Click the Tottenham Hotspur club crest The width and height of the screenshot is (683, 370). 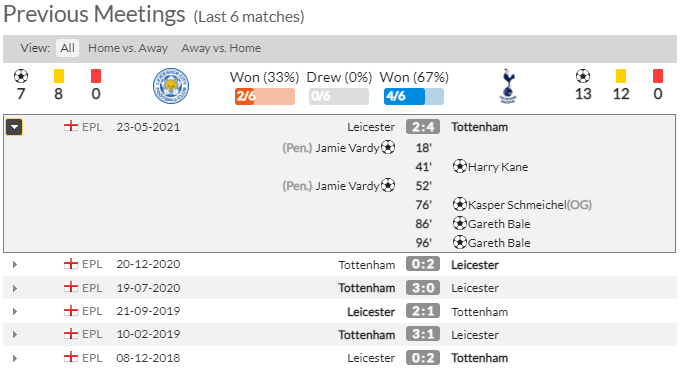pos(507,86)
